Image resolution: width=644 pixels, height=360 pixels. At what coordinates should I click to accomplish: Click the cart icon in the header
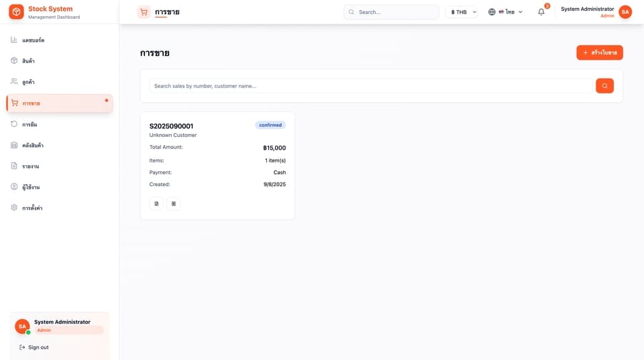coord(144,12)
